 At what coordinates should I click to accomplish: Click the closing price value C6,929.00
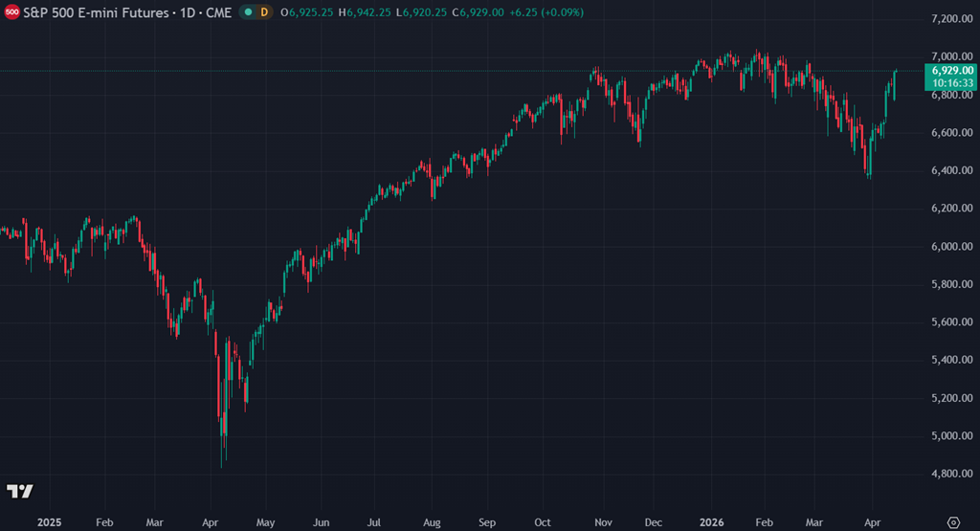pyautogui.click(x=480, y=12)
